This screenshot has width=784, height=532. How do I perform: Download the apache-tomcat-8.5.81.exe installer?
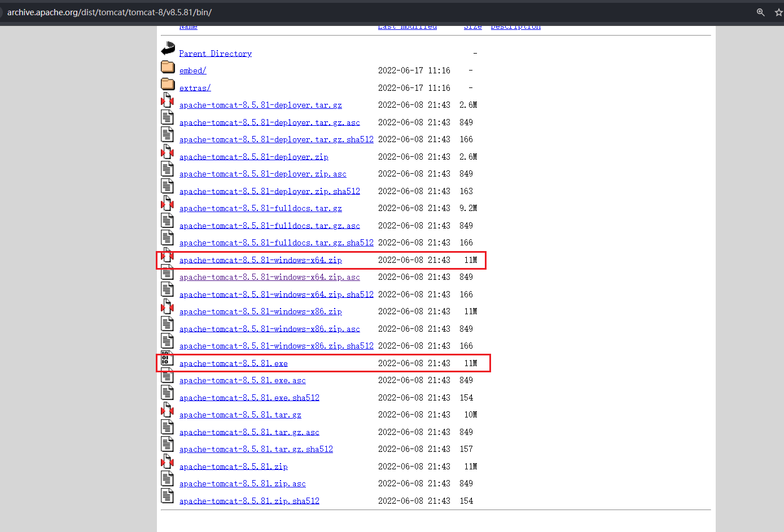(x=233, y=363)
